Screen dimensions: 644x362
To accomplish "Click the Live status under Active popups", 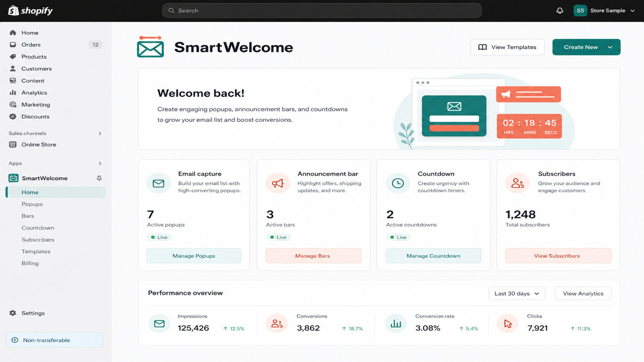I will [159, 237].
